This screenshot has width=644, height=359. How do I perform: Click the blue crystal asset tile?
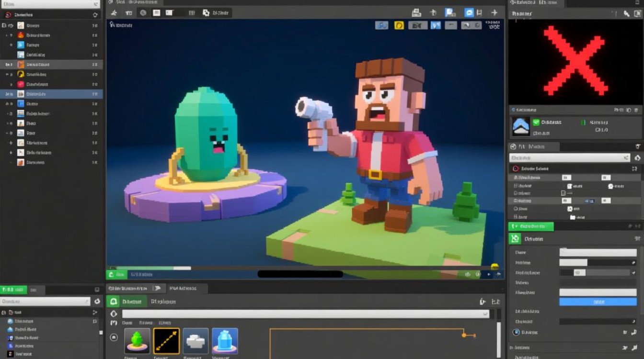tap(225, 341)
